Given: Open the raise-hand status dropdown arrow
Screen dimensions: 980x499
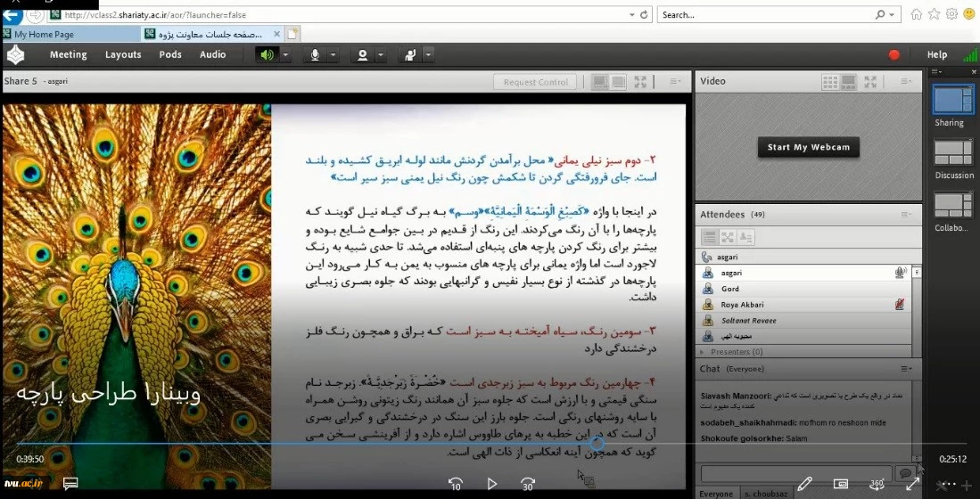Looking at the screenshot, I should click(429, 54).
